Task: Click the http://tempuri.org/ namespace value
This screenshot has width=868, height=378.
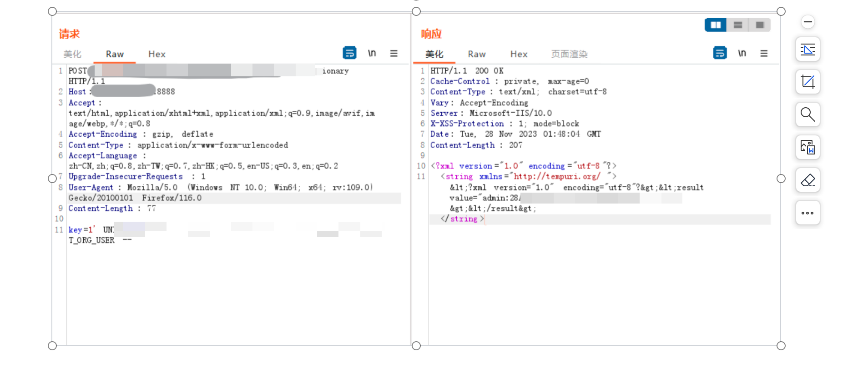Action: (x=557, y=176)
